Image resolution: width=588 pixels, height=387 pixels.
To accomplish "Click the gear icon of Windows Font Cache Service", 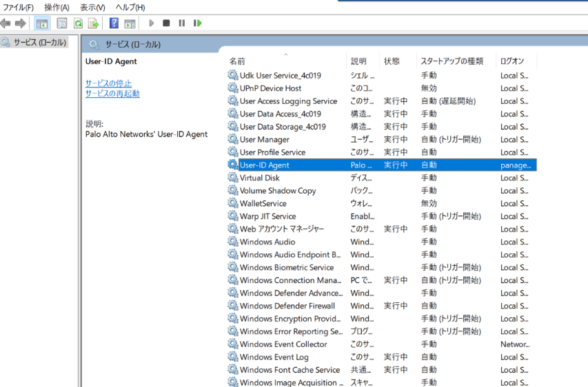I will pos(233,369).
